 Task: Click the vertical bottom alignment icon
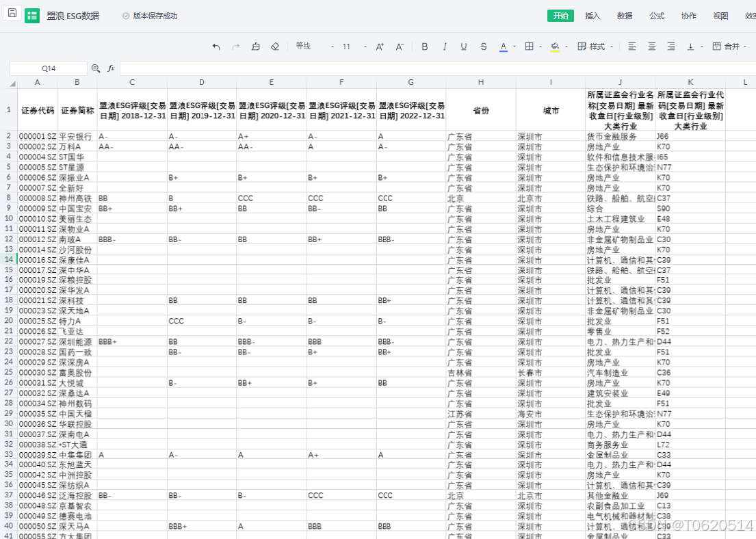click(x=690, y=47)
